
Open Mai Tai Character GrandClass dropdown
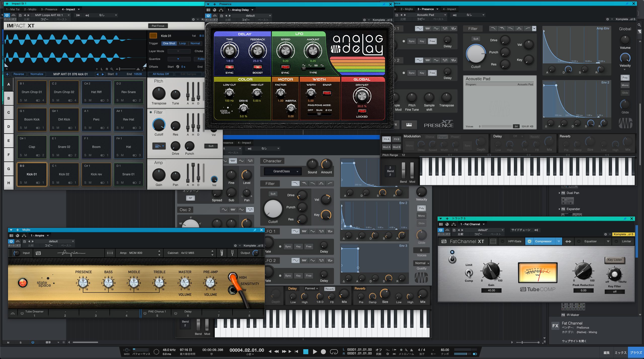point(282,171)
